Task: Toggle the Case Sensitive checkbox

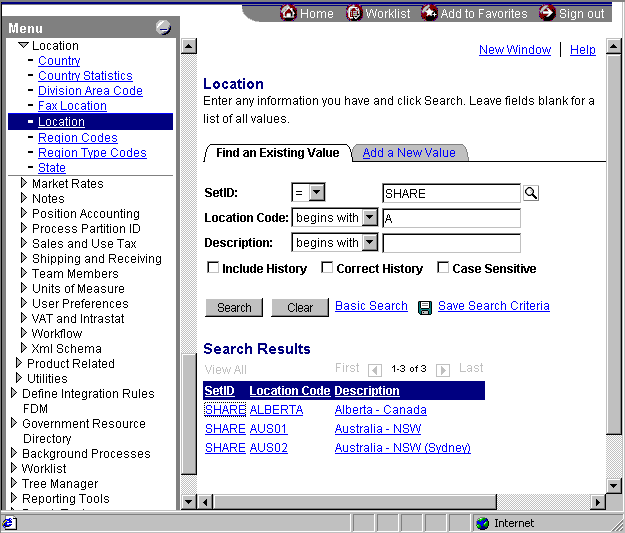Action: tap(443, 267)
